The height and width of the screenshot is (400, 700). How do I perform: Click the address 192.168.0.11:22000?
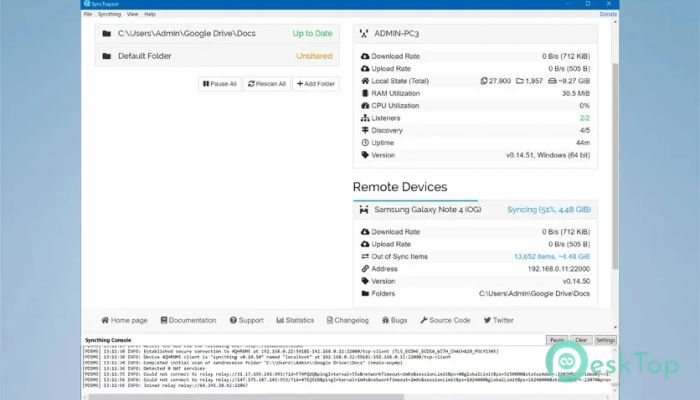coord(558,269)
